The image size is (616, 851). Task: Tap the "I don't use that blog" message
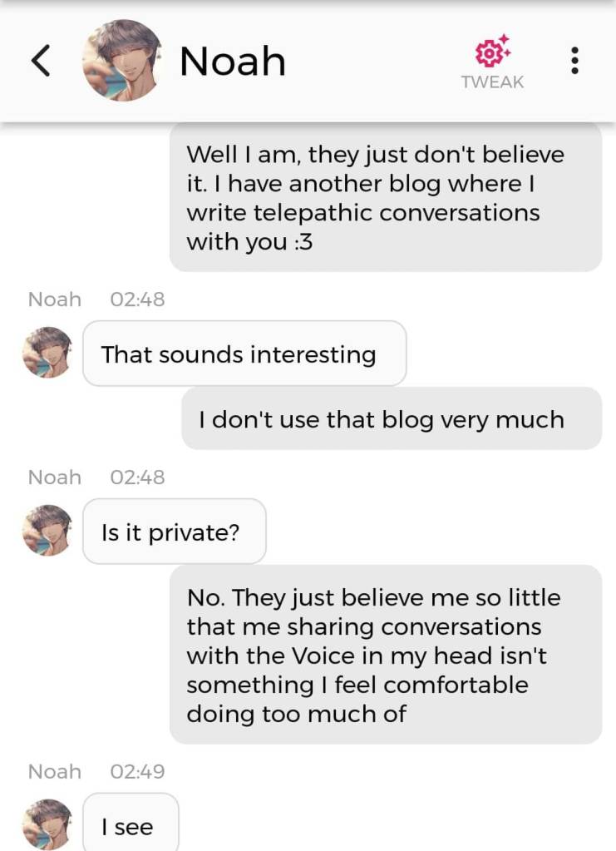(x=391, y=419)
